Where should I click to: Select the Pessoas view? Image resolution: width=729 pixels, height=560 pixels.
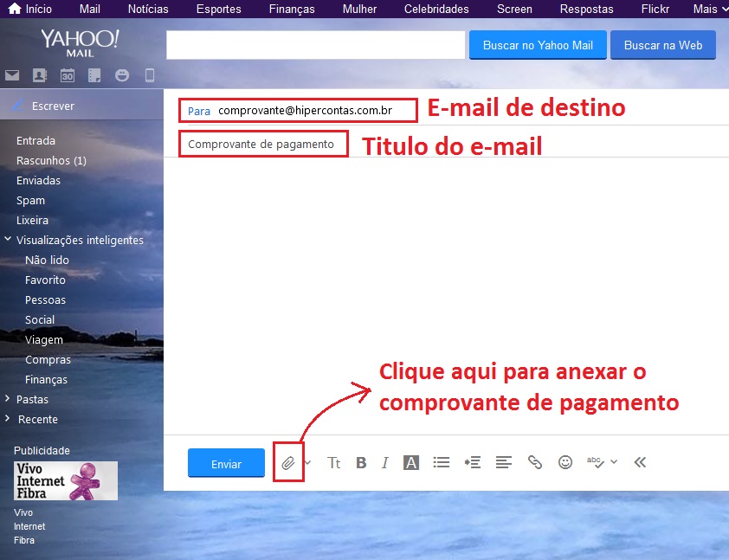pyautogui.click(x=46, y=299)
